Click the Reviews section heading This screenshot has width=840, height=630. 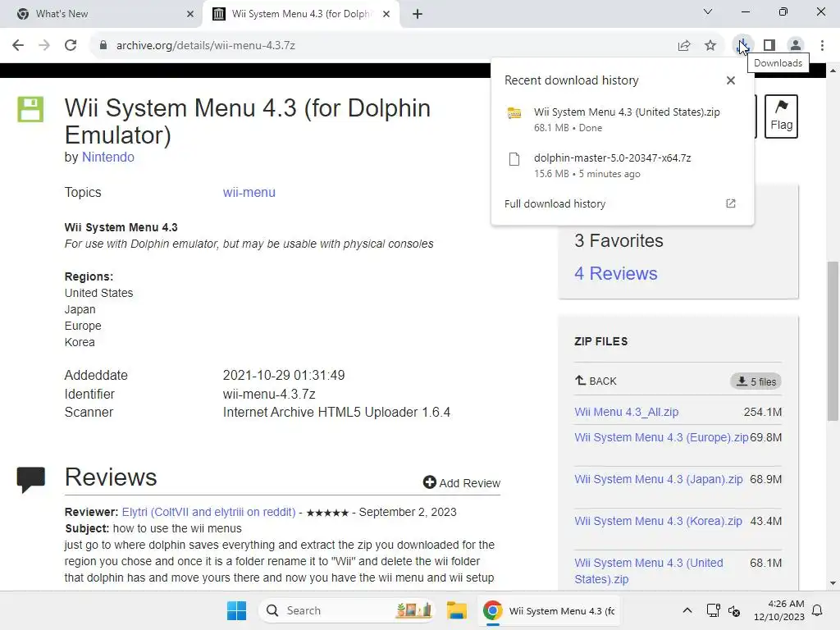pyautogui.click(x=111, y=477)
